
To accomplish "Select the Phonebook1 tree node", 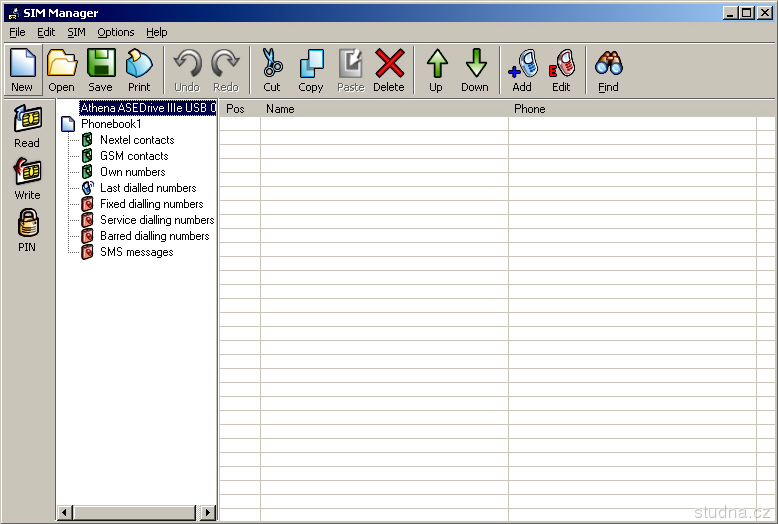I will pos(111,124).
